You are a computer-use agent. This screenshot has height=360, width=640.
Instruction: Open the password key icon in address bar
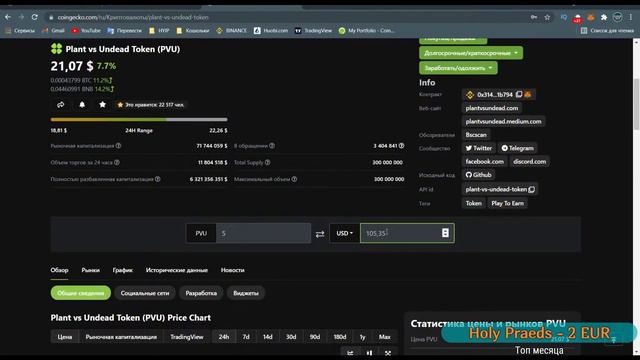534,17
